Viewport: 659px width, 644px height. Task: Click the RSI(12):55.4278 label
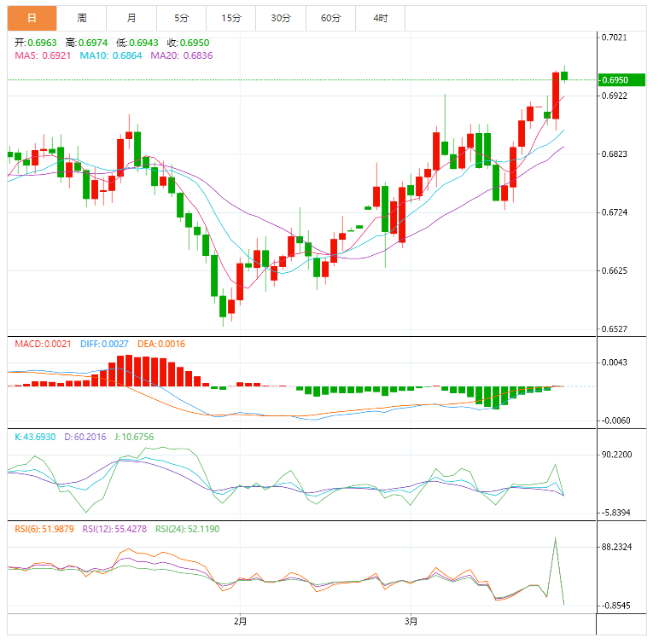pos(114,530)
